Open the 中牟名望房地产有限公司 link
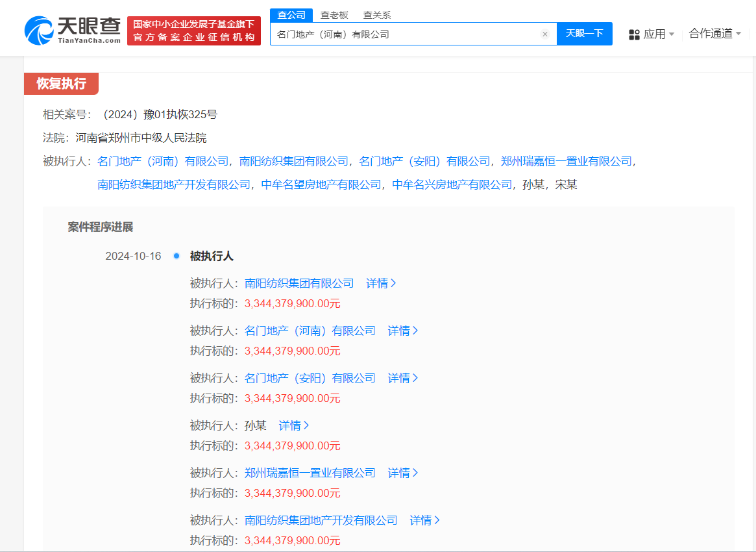Image resolution: width=756 pixels, height=552 pixels. point(321,185)
